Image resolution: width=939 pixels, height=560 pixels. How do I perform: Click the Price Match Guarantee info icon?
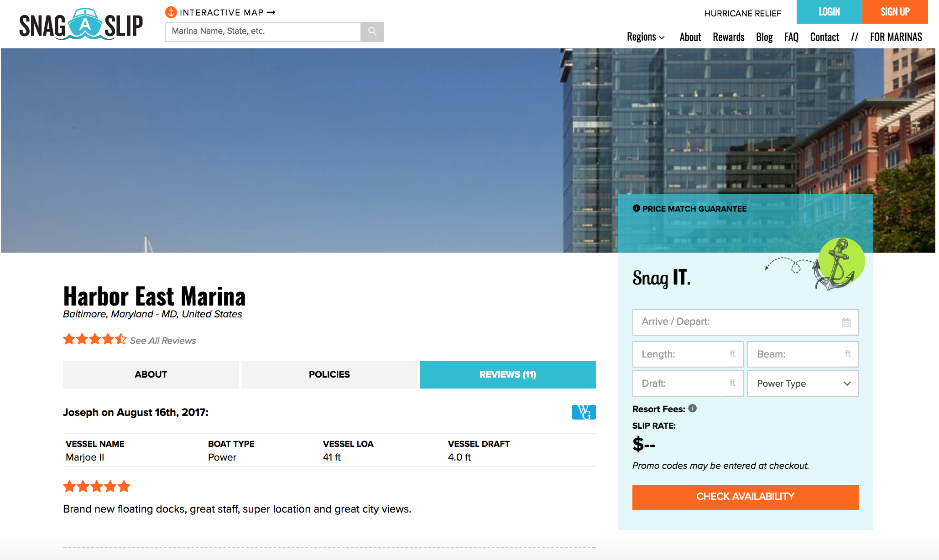(x=636, y=208)
